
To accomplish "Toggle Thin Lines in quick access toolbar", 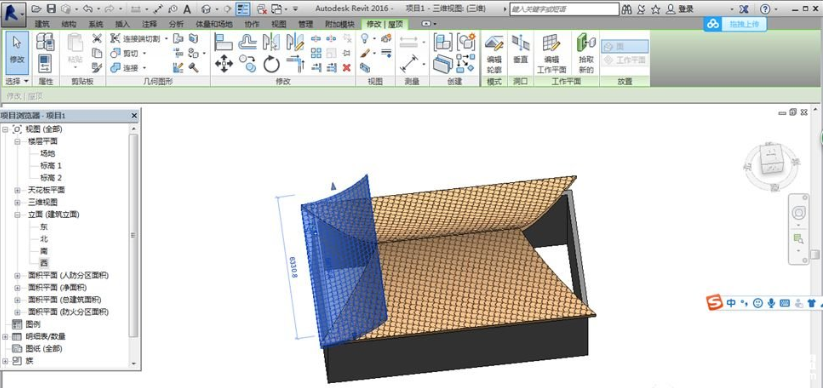I will pos(242,9).
